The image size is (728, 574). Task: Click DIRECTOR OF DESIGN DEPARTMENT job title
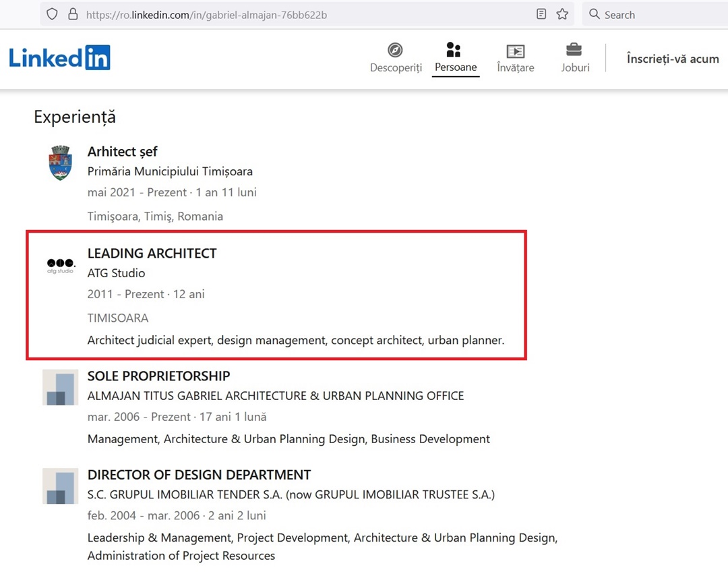coord(199,475)
